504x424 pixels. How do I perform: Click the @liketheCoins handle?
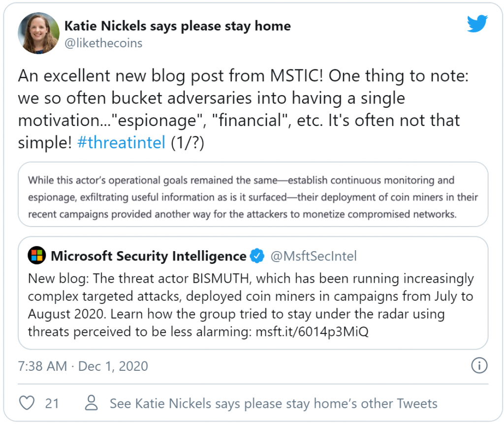click(103, 43)
